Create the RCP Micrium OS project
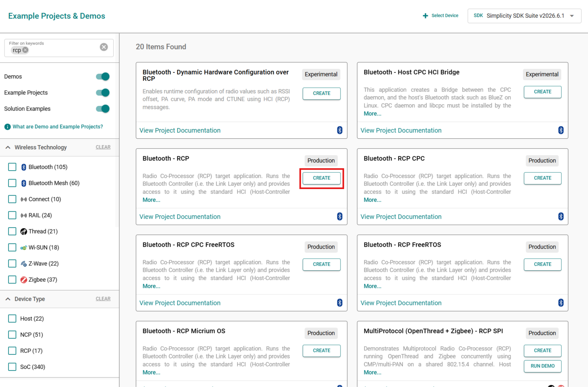 pyautogui.click(x=322, y=350)
